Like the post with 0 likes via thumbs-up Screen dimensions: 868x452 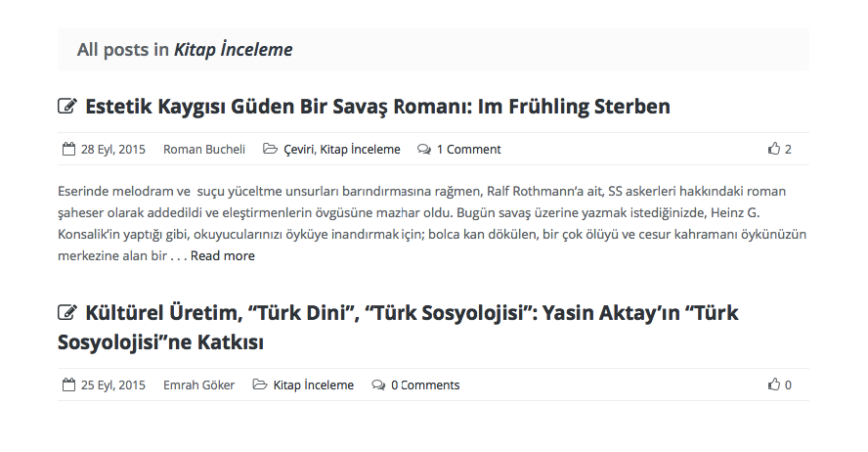[774, 385]
